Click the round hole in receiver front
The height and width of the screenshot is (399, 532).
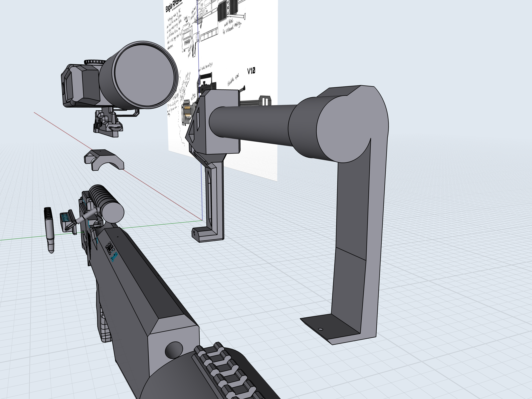(174, 350)
